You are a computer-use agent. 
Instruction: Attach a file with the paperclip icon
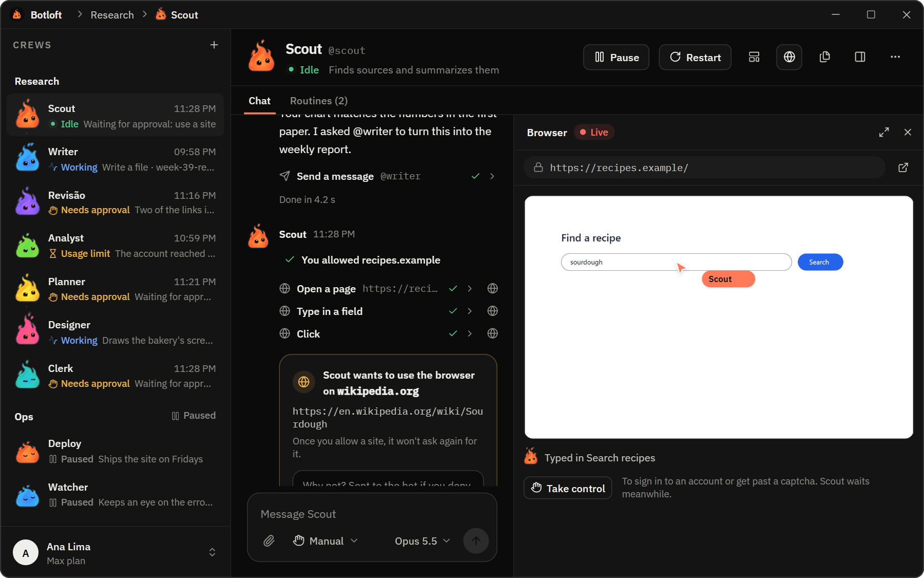[x=269, y=541]
